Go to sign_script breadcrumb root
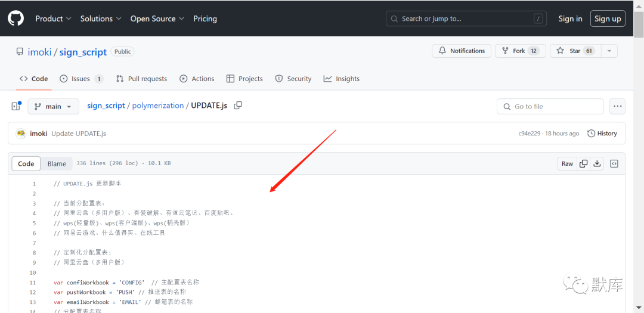644x313 pixels. pos(106,106)
